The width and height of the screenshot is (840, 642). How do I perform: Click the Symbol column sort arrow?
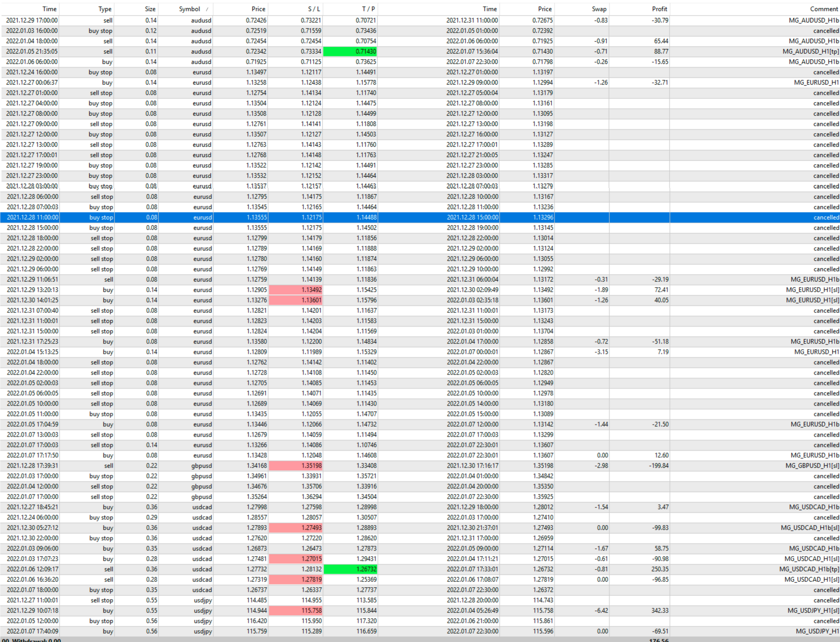[x=207, y=9]
